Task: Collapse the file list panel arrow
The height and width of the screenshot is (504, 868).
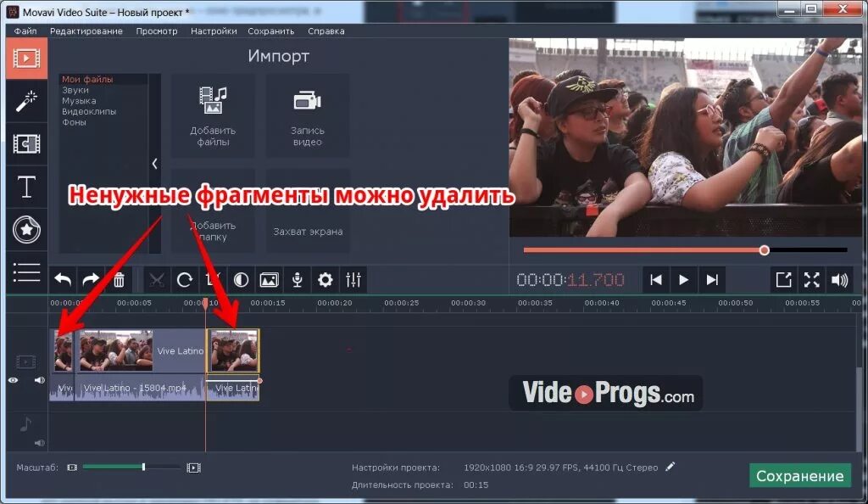Action: point(154,164)
